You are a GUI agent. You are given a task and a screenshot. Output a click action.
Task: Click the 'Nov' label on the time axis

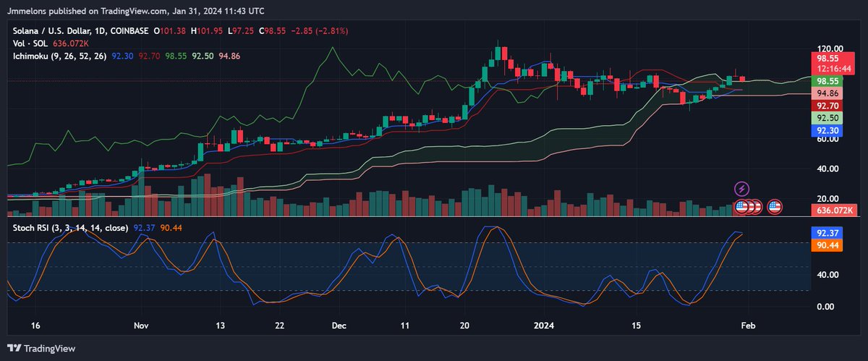(x=142, y=326)
